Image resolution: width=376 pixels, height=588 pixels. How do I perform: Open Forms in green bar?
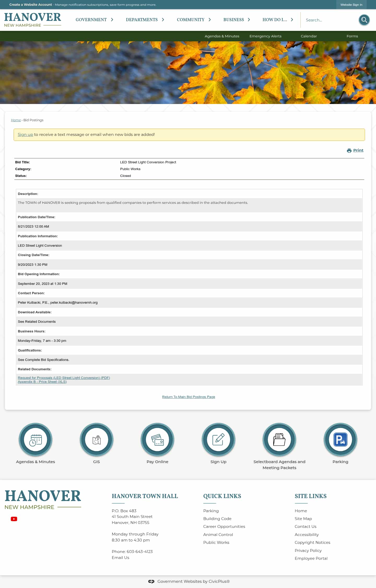[352, 36]
